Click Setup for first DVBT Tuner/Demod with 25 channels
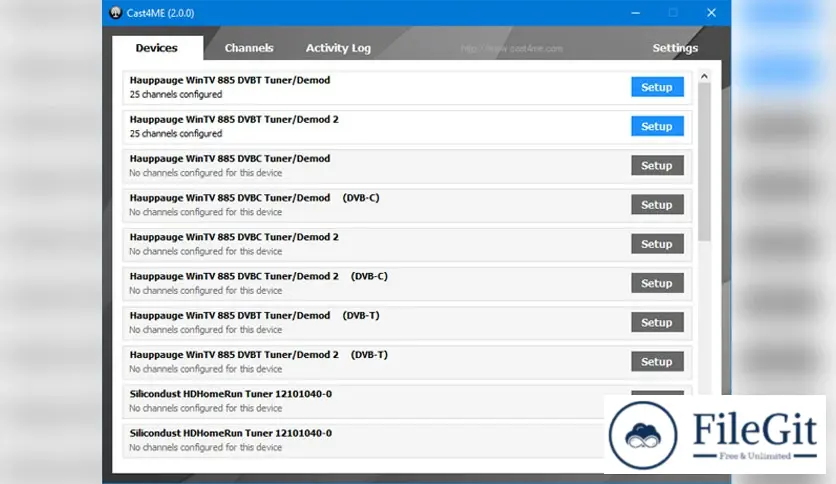Image resolution: width=836 pixels, height=484 pixels. pos(657,87)
